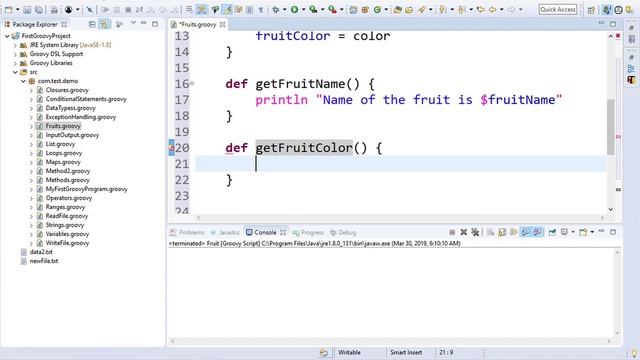Expand JRE System Library node
This screenshot has height=360, width=640.
pos(15,45)
